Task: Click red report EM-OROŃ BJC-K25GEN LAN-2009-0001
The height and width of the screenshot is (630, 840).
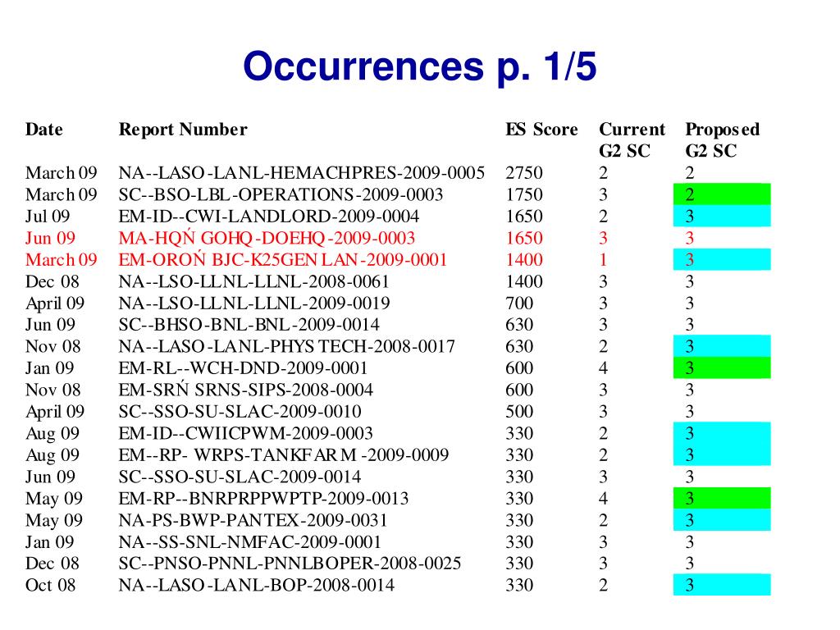Action: pos(282,260)
